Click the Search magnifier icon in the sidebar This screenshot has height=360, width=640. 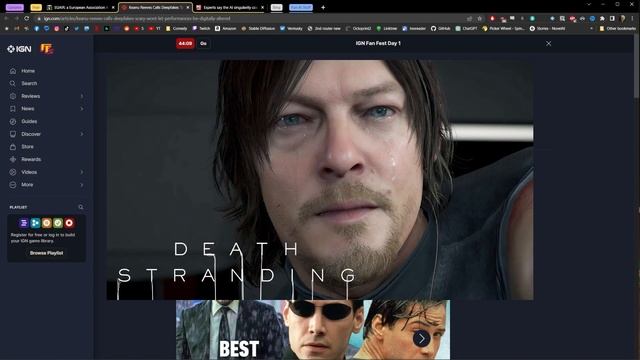click(x=13, y=83)
